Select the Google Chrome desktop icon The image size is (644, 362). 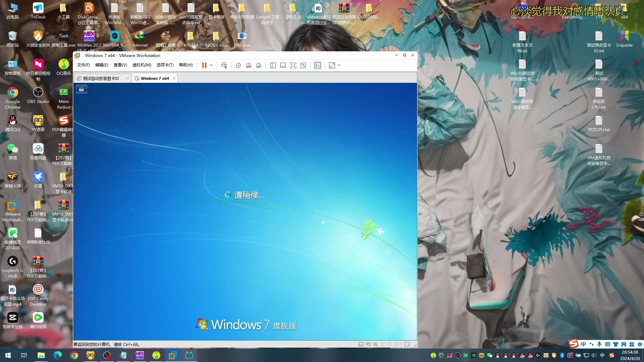click(x=13, y=98)
